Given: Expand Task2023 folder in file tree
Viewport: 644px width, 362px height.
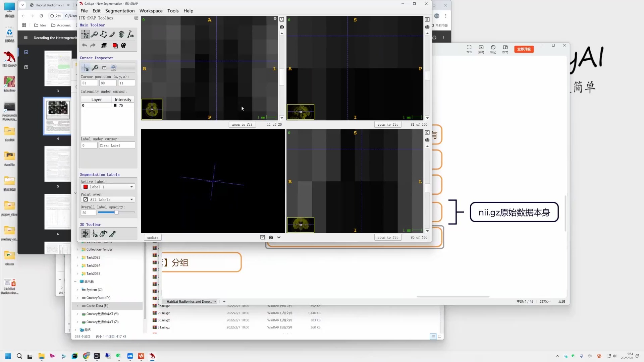Looking at the screenshot, I should tap(77, 257).
